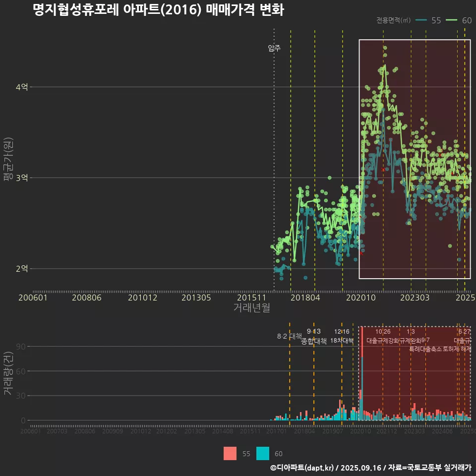Click the '90' volume axis label
The height and width of the screenshot is (476, 476).
pyautogui.click(x=21, y=347)
